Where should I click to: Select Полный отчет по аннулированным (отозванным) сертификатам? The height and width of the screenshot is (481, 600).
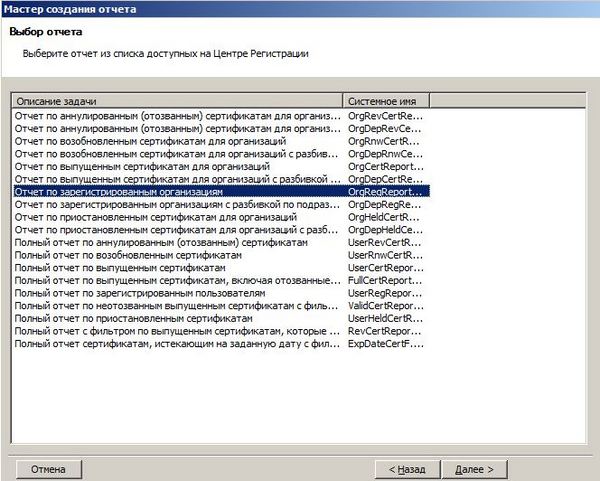(x=221, y=242)
